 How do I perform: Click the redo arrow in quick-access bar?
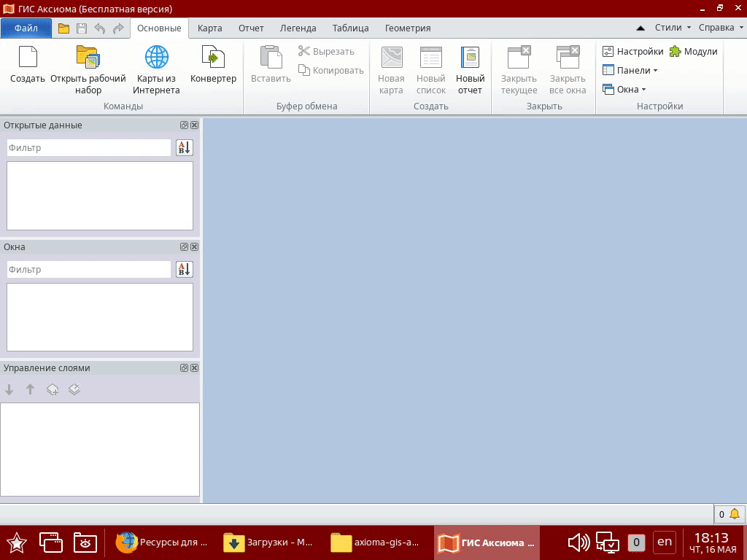click(118, 28)
